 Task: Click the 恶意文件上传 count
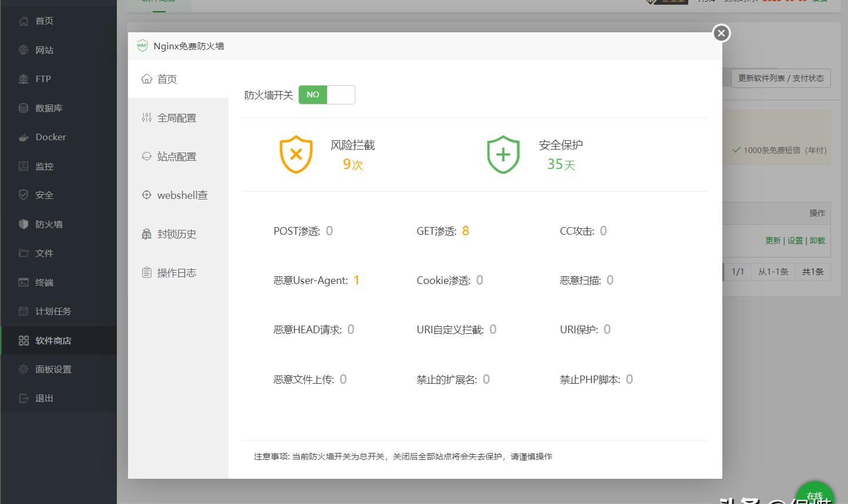tap(343, 379)
